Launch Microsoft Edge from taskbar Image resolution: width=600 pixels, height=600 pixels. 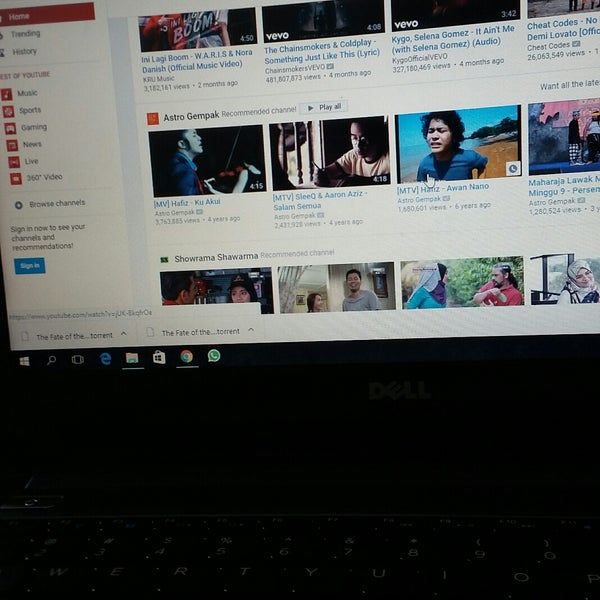pyautogui.click(x=105, y=359)
